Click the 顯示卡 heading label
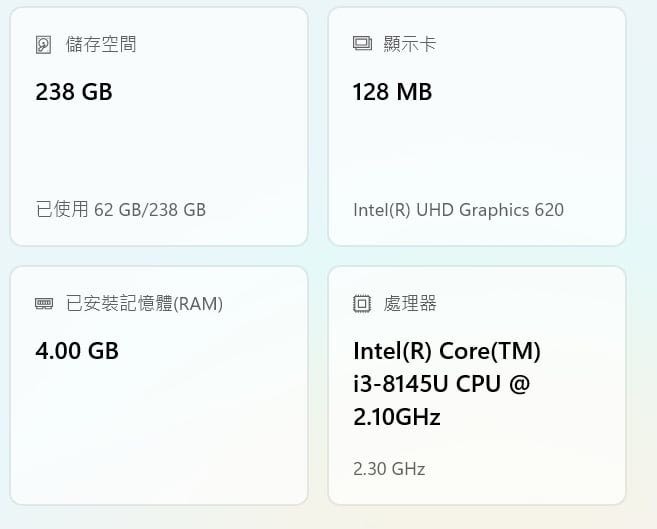Screen dimensions: 657x529 coord(410,44)
